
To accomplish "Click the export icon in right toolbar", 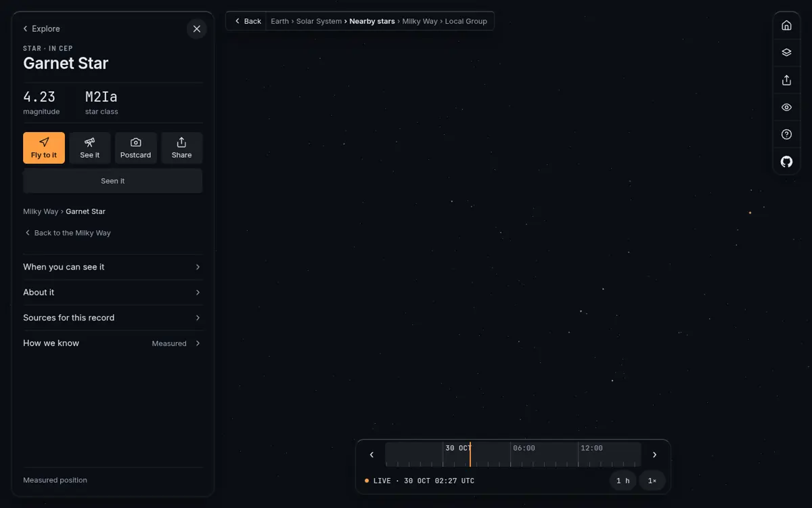I will 786,80.
